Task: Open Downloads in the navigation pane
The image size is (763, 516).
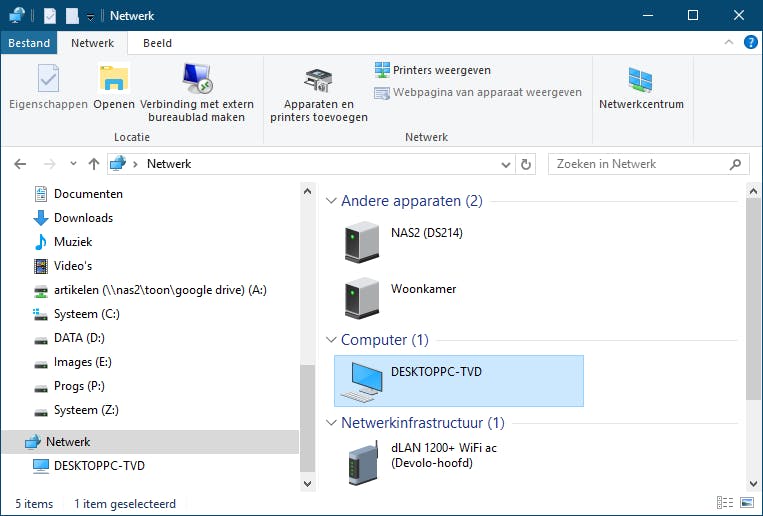Action: [x=73, y=218]
